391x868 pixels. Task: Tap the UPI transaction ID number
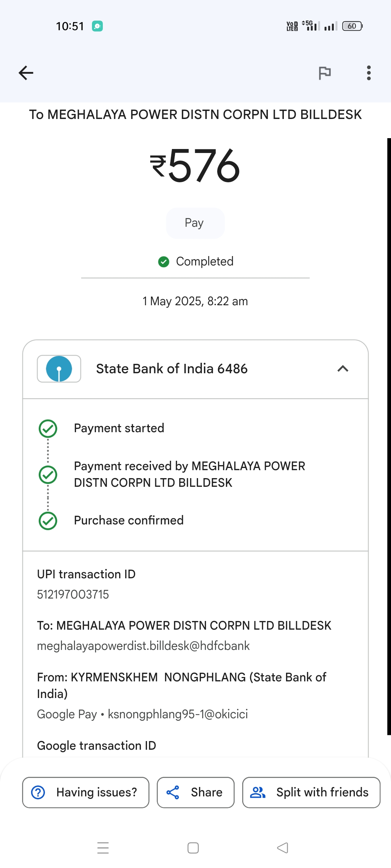73,595
